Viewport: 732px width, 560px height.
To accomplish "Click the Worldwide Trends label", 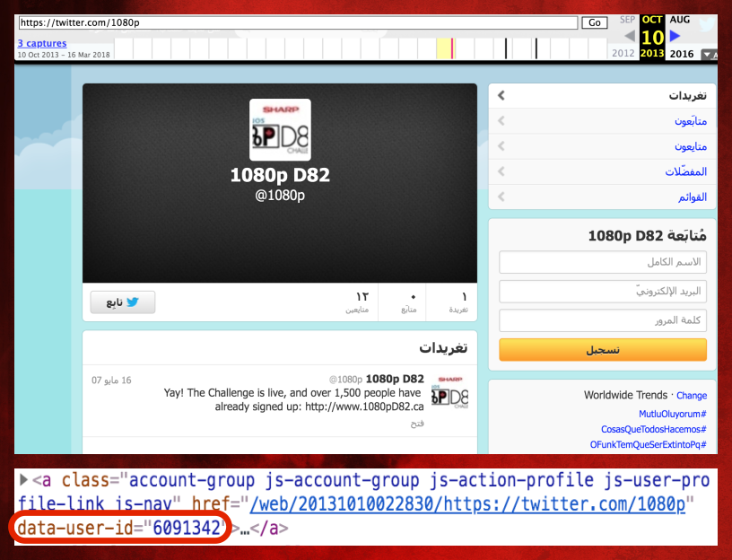I will 625,395.
